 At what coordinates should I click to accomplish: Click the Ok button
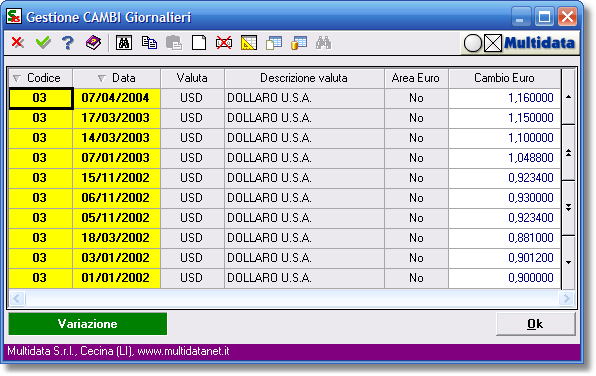pyautogui.click(x=536, y=324)
